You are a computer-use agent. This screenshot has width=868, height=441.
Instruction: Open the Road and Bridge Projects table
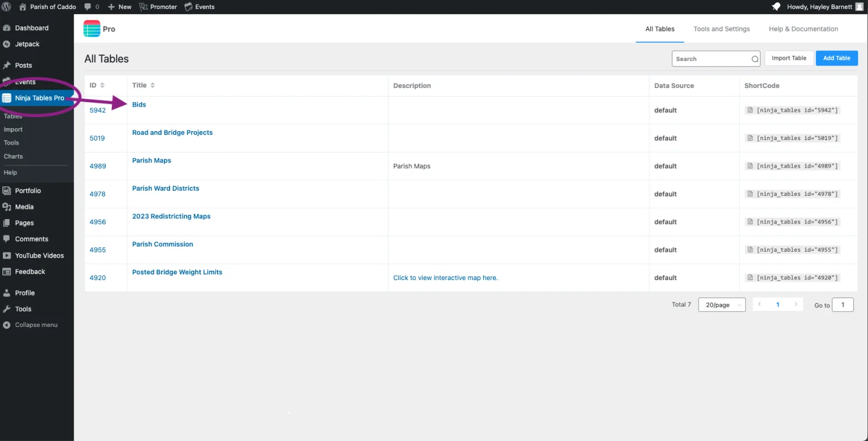pos(172,133)
